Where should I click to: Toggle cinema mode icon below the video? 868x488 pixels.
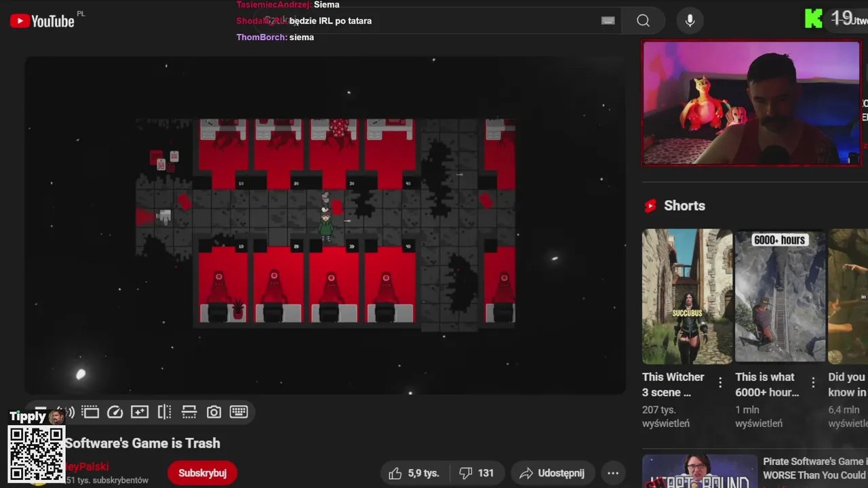[90, 411]
